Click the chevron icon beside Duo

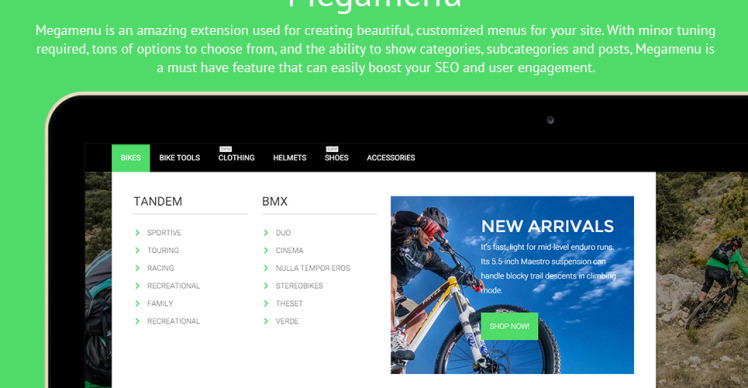(x=266, y=232)
